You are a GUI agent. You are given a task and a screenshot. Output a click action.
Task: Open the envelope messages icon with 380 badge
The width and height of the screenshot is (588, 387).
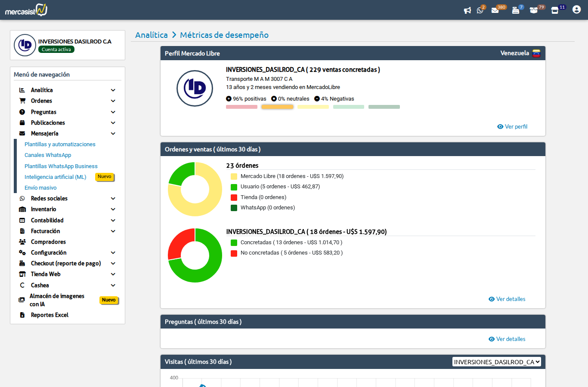coord(495,10)
